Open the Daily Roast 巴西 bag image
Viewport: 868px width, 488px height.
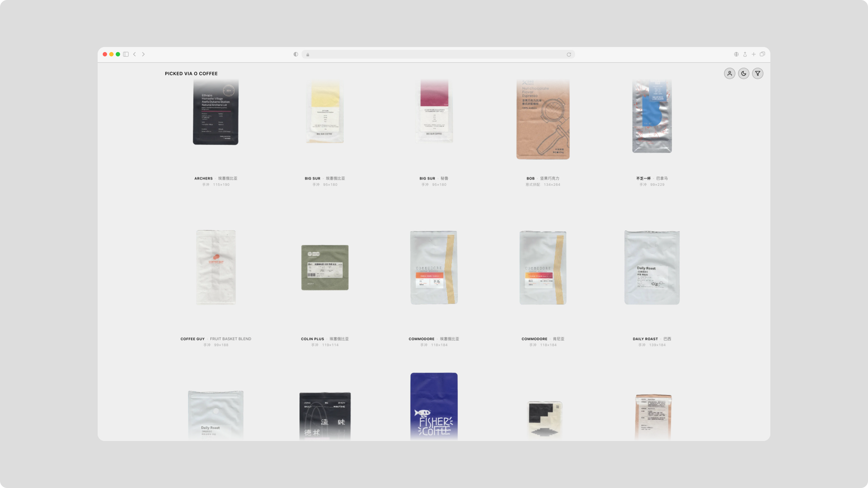point(652,267)
